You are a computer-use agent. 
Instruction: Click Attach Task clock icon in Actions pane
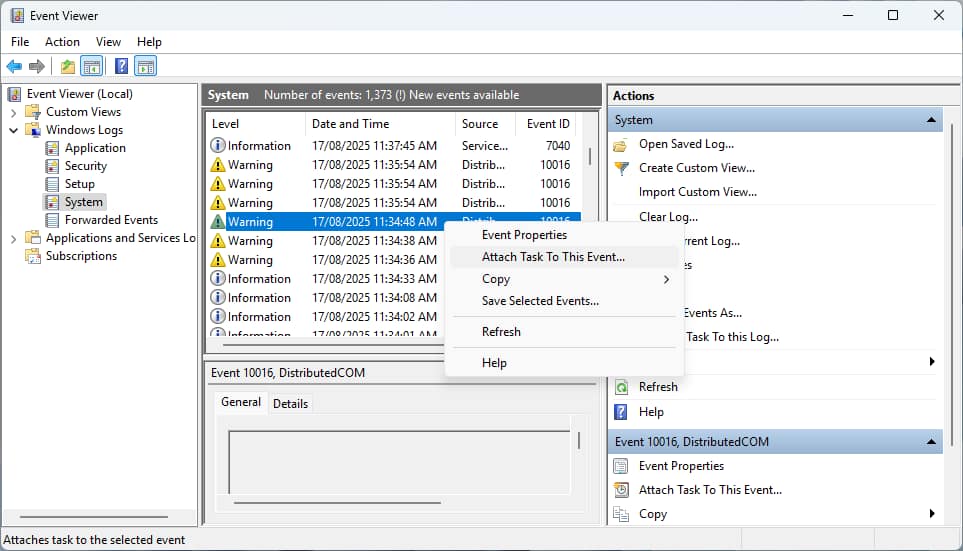621,490
